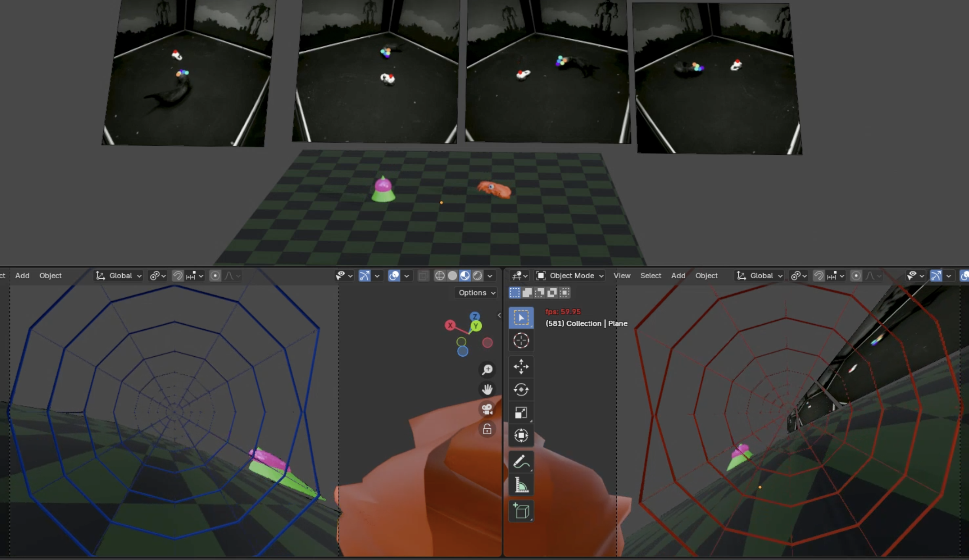Screen dimensions: 969x560
Task: Click the zoom magnifier in left viewport
Action: pyautogui.click(x=487, y=370)
